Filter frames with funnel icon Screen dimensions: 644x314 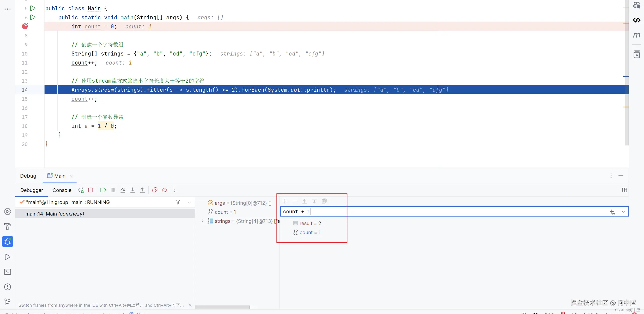click(x=178, y=202)
